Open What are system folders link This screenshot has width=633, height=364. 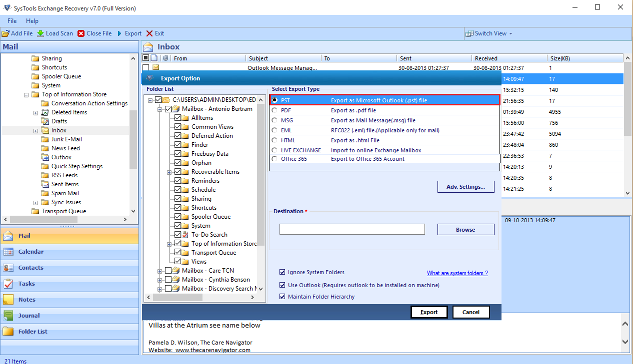point(457,273)
